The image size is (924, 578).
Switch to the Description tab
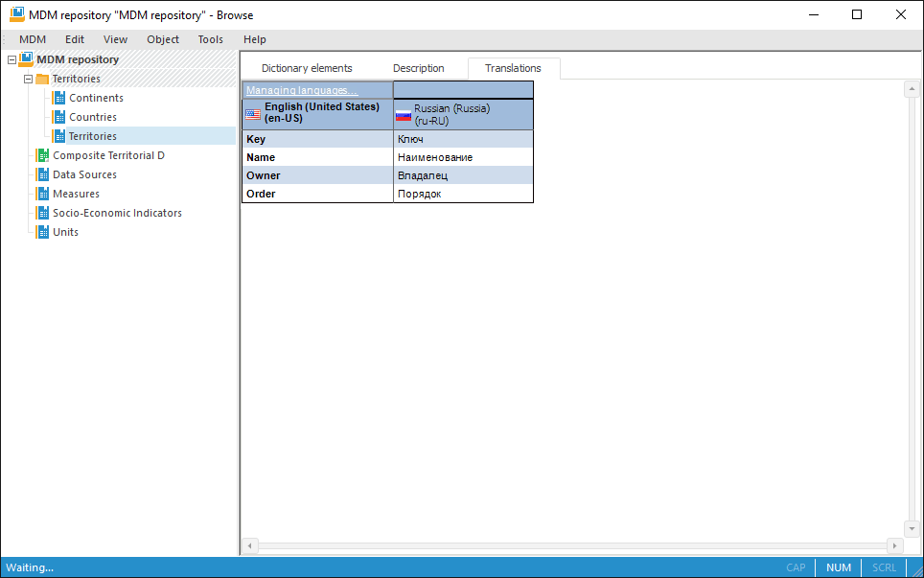point(418,68)
